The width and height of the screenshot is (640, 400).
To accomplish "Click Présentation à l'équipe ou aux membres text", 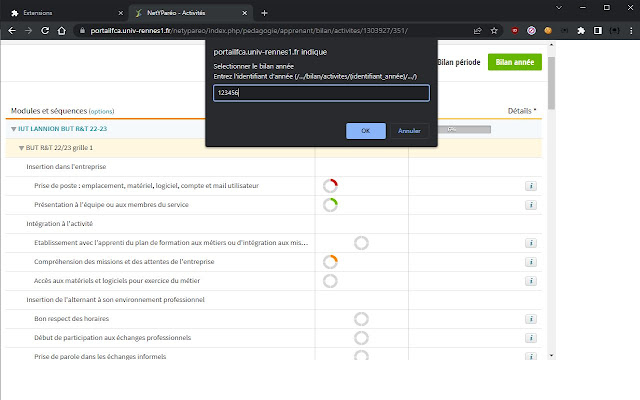I will pyautogui.click(x=111, y=205).
